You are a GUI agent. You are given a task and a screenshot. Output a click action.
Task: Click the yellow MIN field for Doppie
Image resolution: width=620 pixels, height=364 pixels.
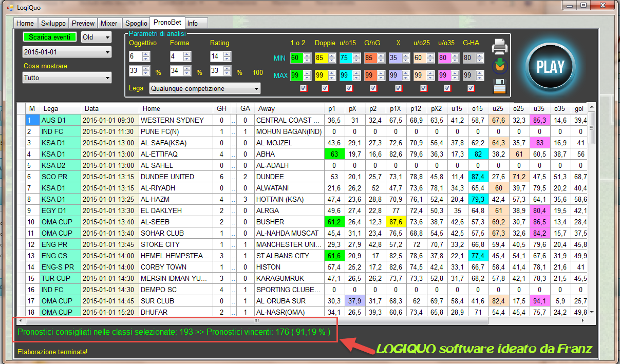pyautogui.click(x=321, y=59)
